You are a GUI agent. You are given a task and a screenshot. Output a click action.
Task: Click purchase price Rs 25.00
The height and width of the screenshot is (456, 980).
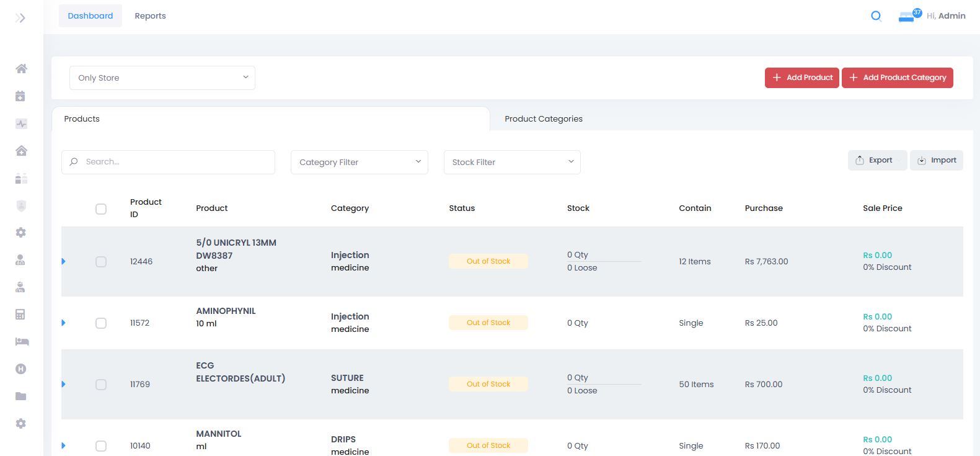click(761, 323)
